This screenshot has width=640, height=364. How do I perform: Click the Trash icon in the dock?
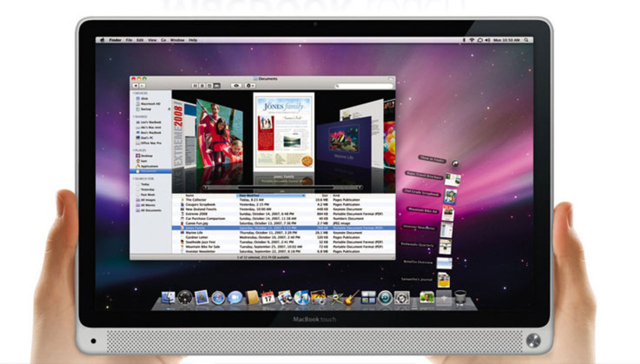point(460,297)
